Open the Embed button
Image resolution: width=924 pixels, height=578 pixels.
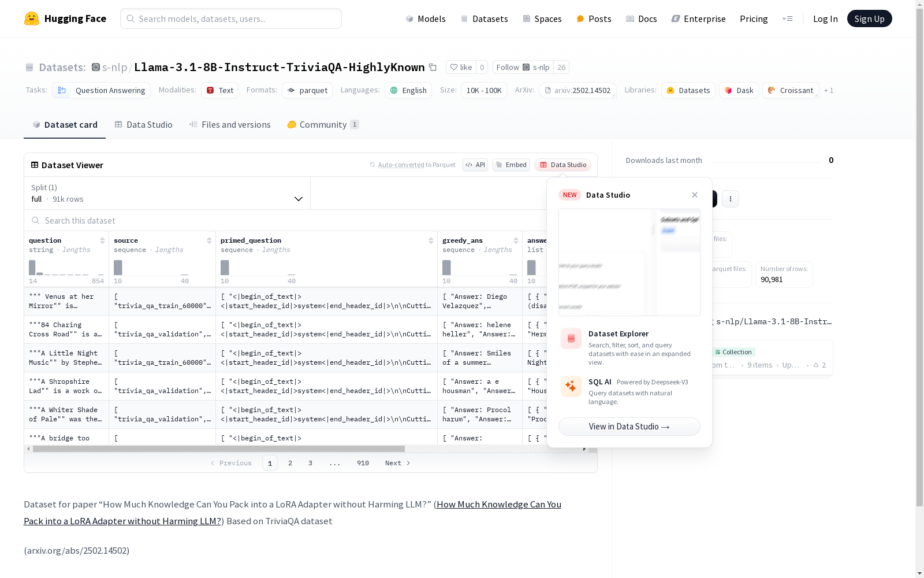(x=511, y=165)
